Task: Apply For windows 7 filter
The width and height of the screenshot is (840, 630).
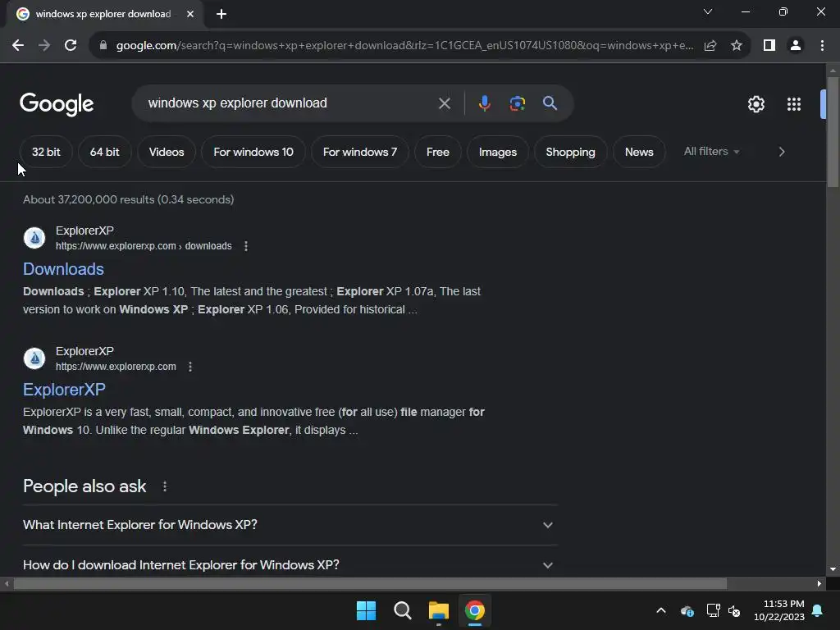Action: [360, 152]
